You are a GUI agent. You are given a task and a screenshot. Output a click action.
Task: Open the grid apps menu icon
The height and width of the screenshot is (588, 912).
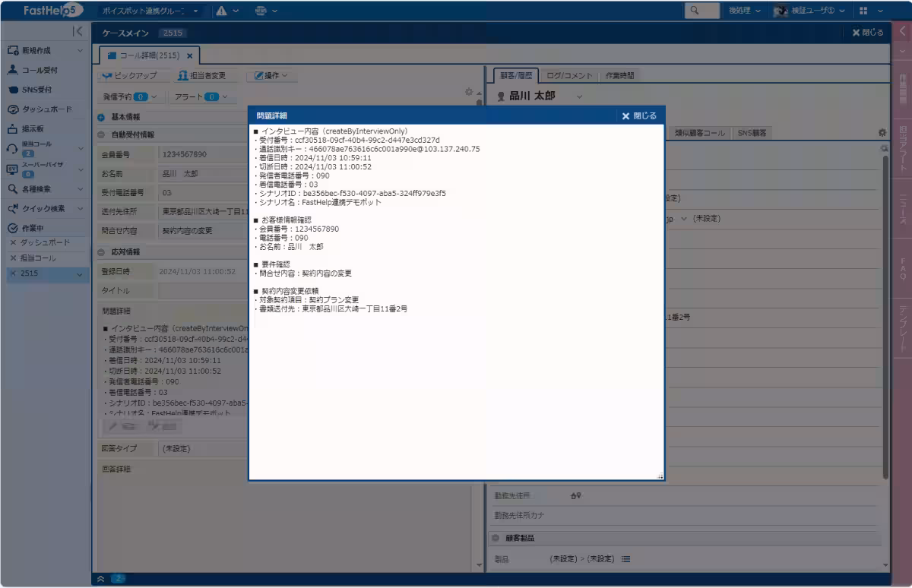tap(863, 11)
